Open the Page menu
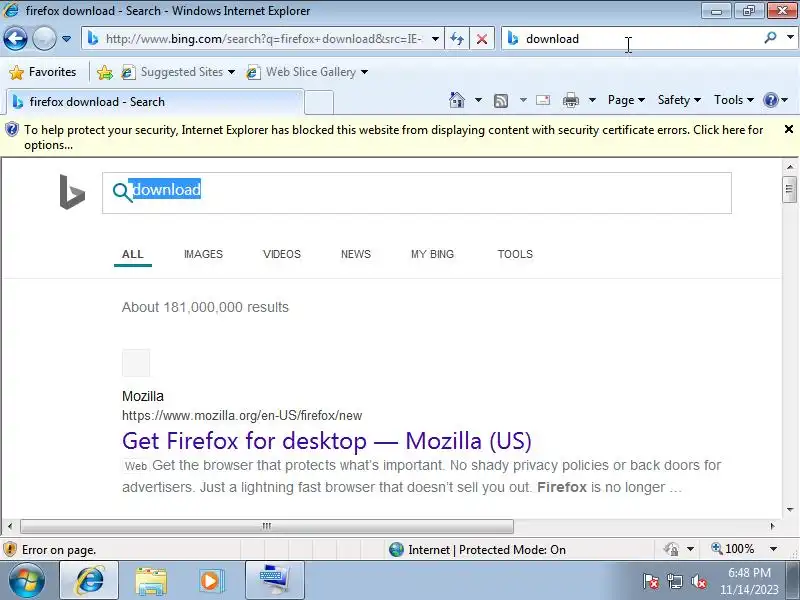Screen dimensions: 800x600 (626, 100)
